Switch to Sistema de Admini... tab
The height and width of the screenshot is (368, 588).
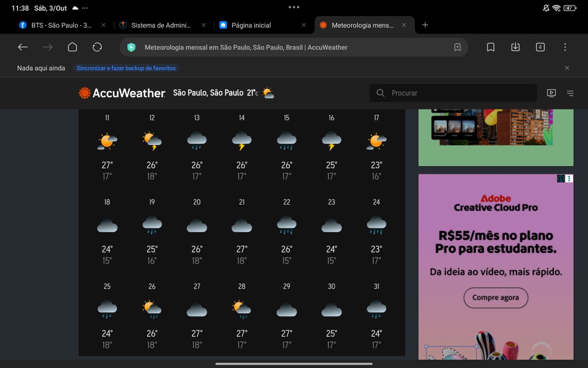(162, 25)
